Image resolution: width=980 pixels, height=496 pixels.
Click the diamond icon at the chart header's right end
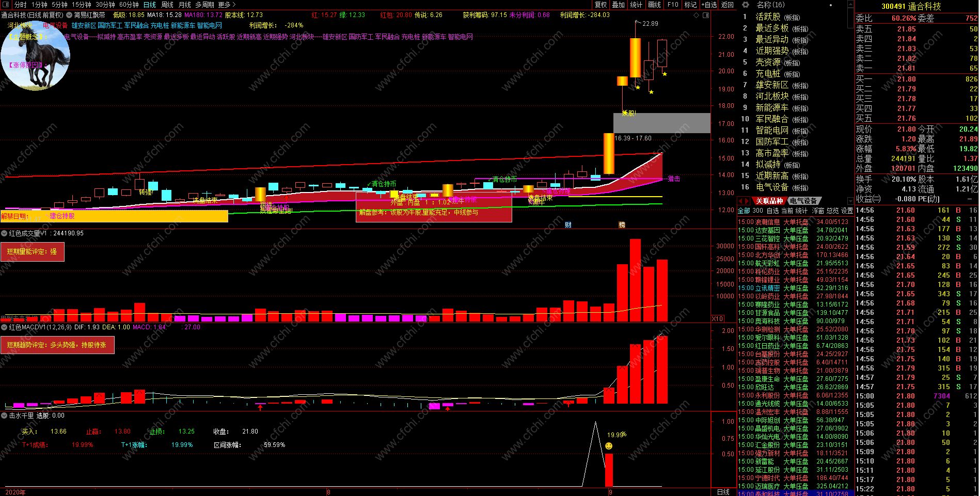(x=697, y=15)
